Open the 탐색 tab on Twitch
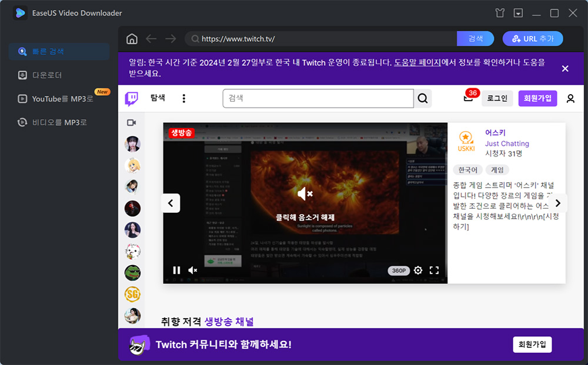 tap(158, 98)
